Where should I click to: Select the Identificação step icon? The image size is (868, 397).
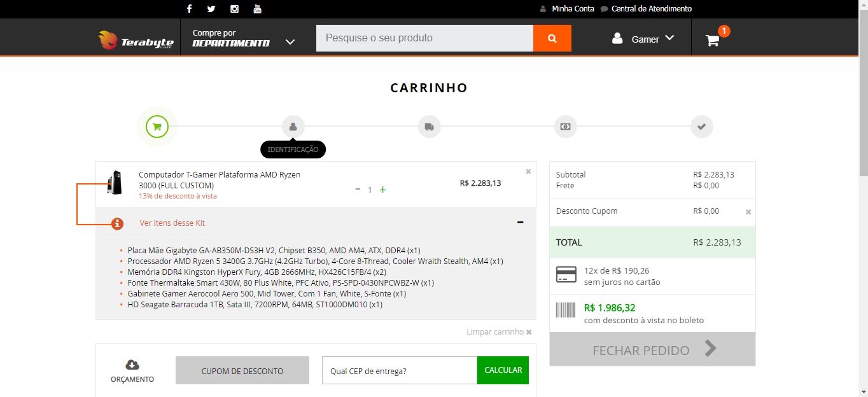293,127
